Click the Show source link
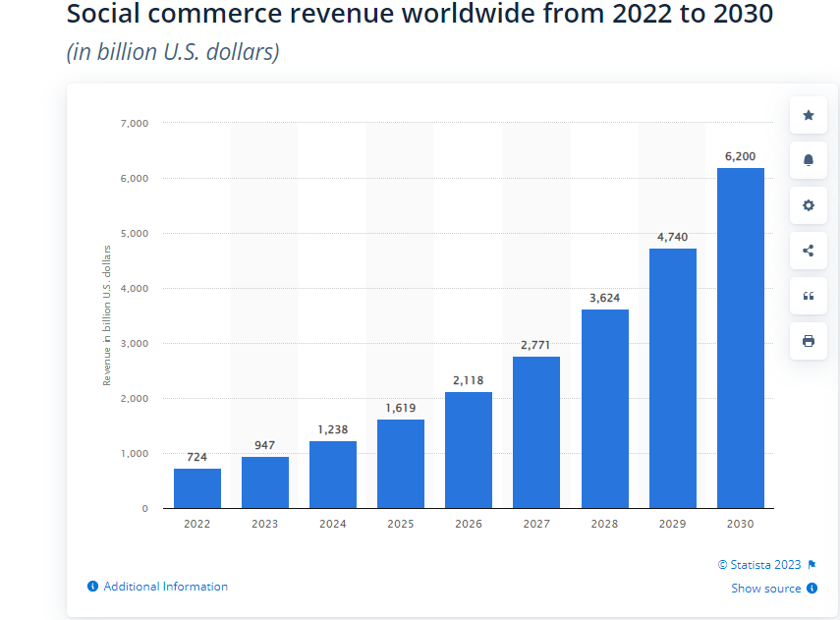Viewport: 840px width, 620px height. (x=765, y=588)
